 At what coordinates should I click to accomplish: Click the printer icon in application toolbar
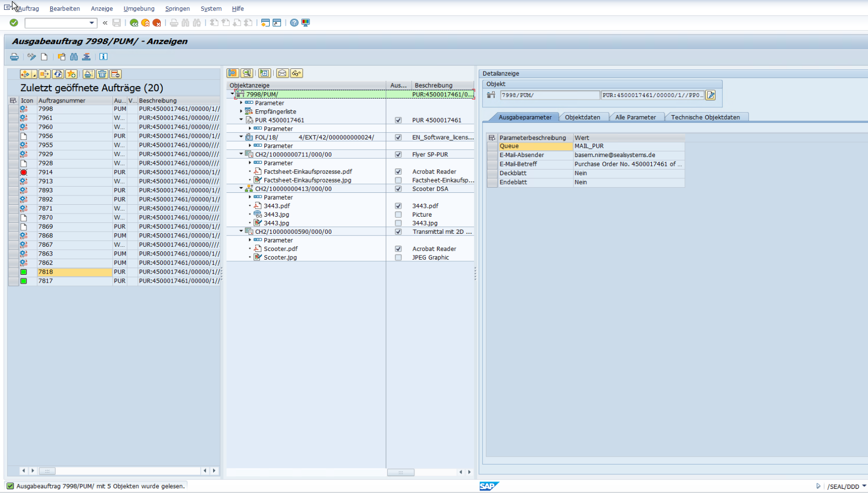pos(15,57)
